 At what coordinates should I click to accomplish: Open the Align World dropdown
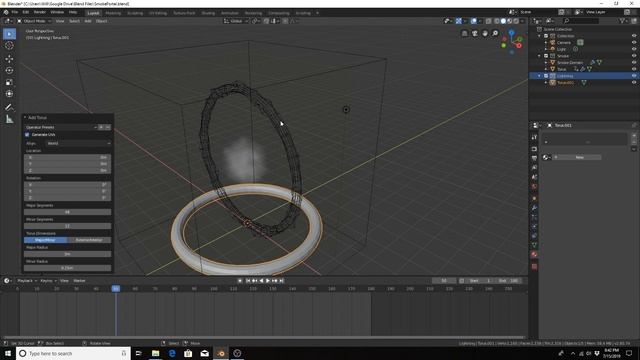(x=79, y=144)
